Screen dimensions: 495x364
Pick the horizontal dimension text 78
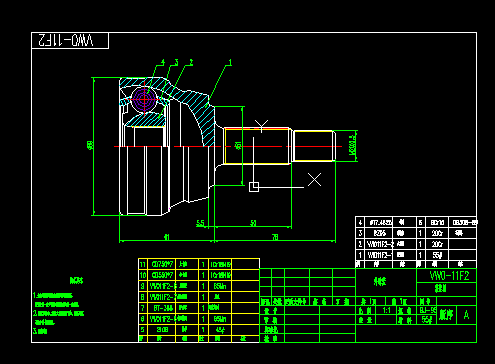coord(275,237)
